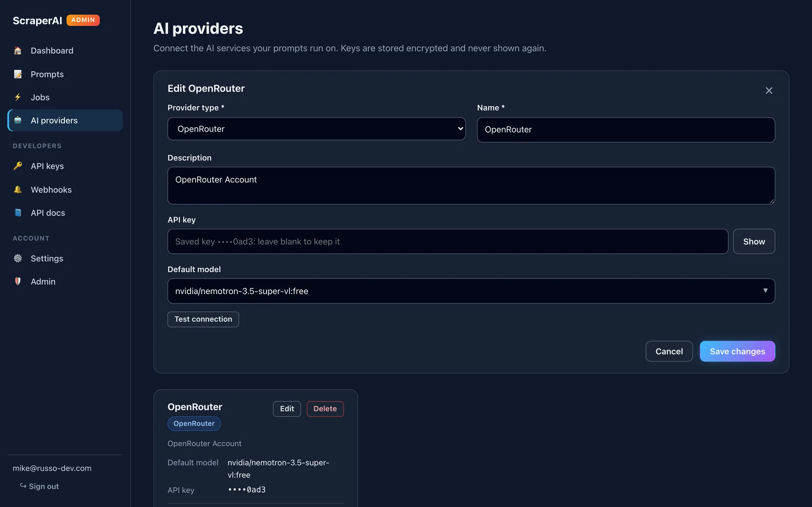Click the OpenRouter Account card description
This screenshot has width=812, height=507.
click(204, 444)
